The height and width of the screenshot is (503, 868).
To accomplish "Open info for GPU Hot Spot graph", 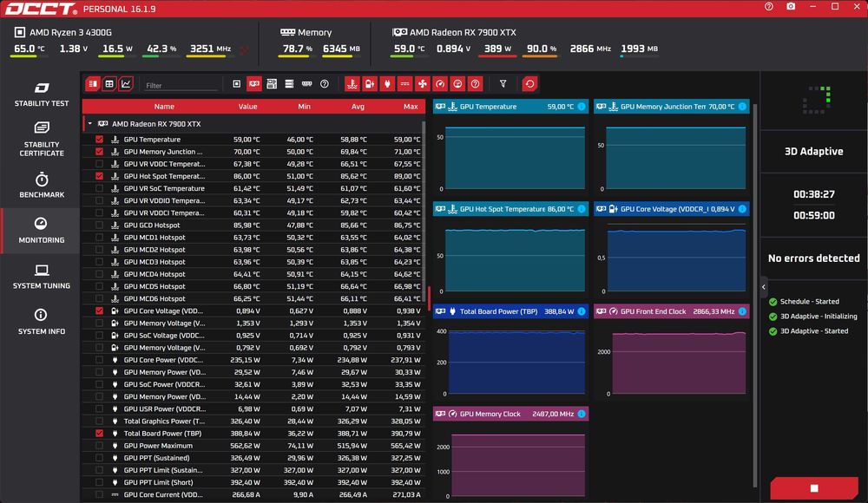I will (582, 209).
